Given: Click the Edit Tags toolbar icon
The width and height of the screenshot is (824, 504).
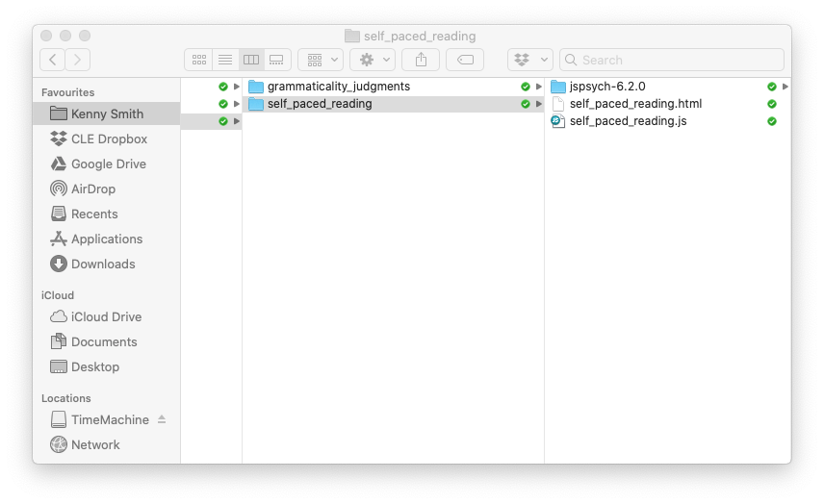Looking at the screenshot, I should coord(465,60).
